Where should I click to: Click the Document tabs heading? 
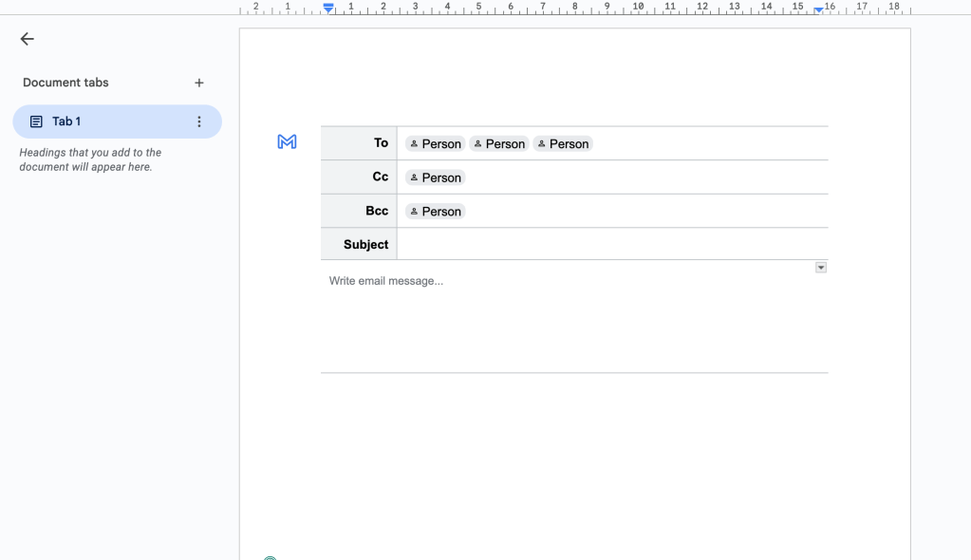pos(65,83)
